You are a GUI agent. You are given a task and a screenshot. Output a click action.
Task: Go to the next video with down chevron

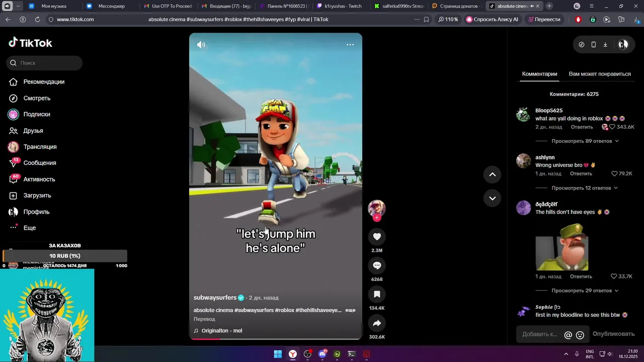click(x=493, y=198)
